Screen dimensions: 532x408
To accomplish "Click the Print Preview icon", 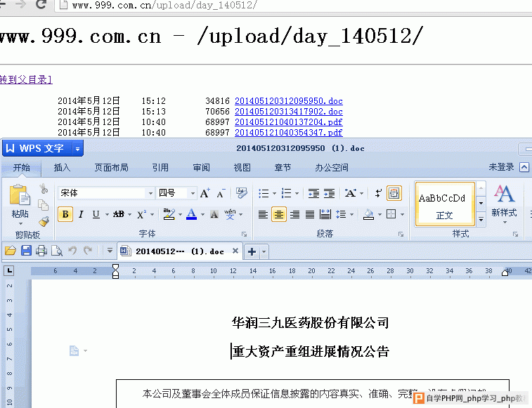I will tap(57, 251).
